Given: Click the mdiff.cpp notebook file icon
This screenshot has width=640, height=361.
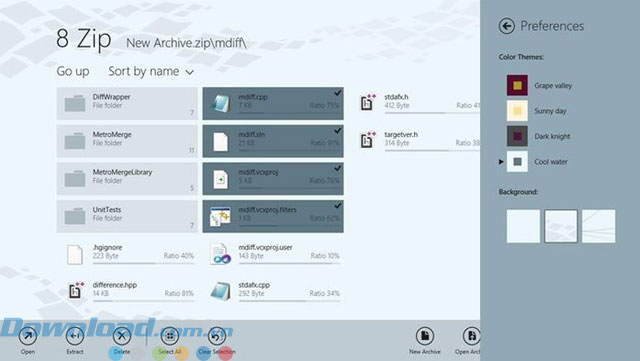Looking at the screenshot, I should pos(221,103).
